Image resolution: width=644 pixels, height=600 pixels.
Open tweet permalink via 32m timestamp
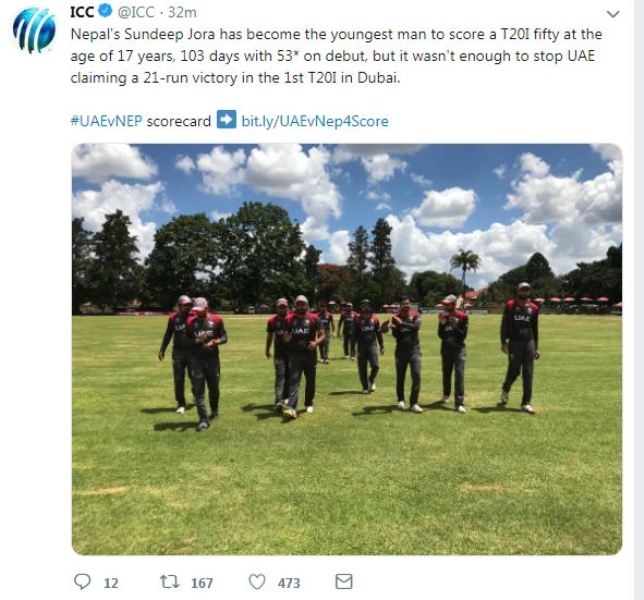(x=182, y=12)
